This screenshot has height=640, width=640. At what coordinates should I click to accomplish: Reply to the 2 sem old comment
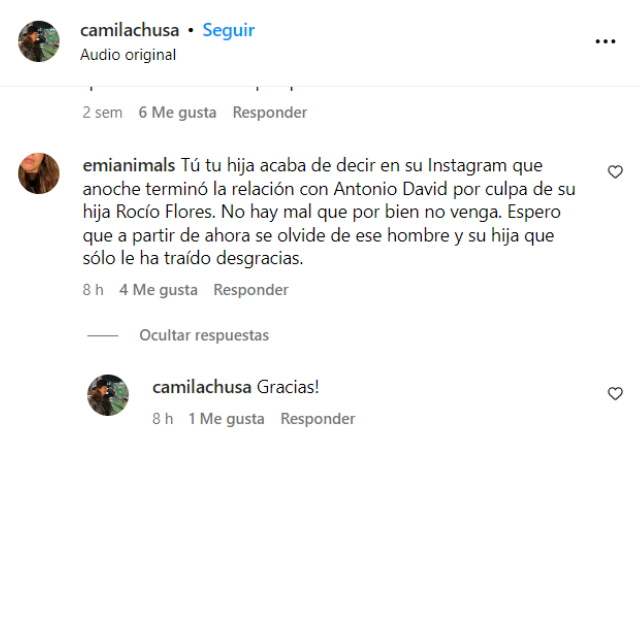click(270, 112)
